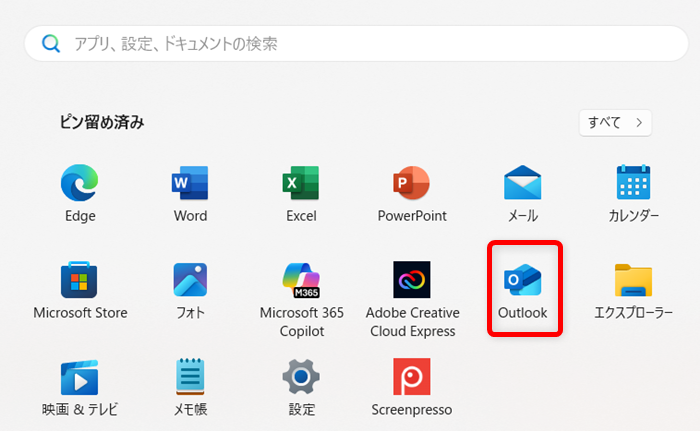Image resolution: width=700 pixels, height=431 pixels.
Task: Click the highlighted Outlook icon
Action: point(522,282)
